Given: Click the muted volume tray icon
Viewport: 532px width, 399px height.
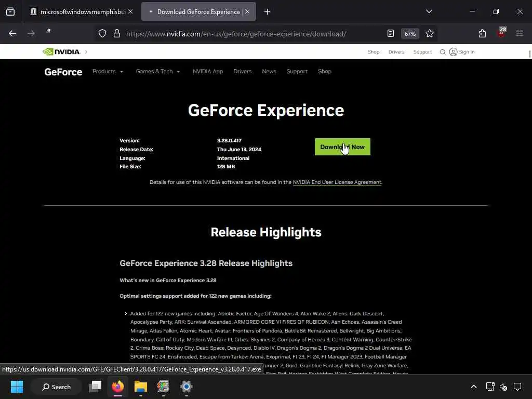Looking at the screenshot, I should pyautogui.click(x=503, y=387).
